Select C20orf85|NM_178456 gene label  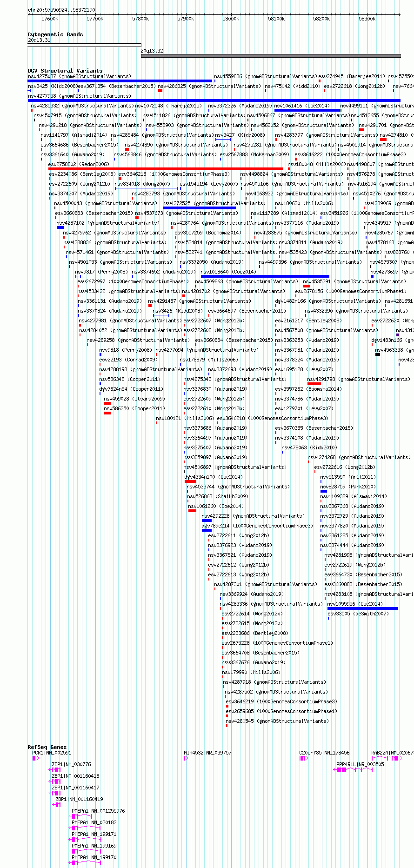[x=324, y=753]
